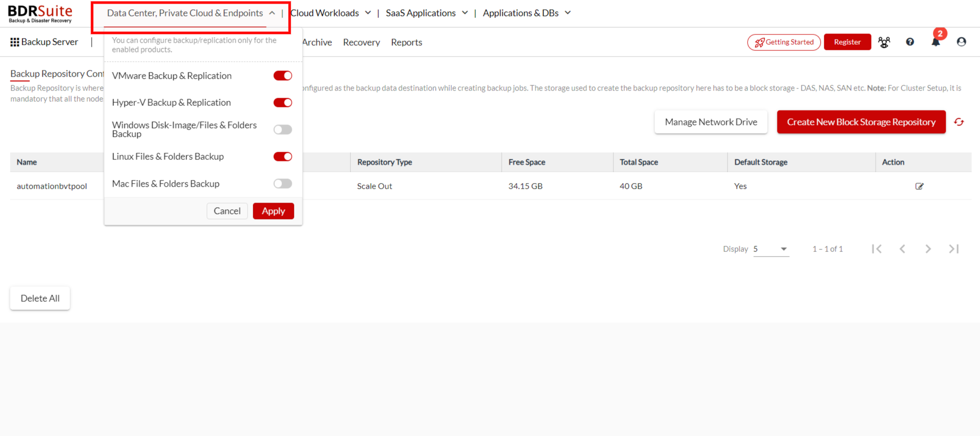Go to the previous page

(x=902, y=249)
